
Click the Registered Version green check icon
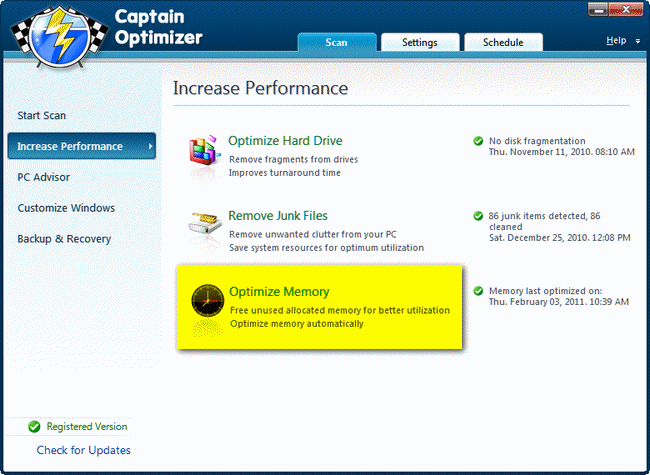pyautogui.click(x=34, y=427)
